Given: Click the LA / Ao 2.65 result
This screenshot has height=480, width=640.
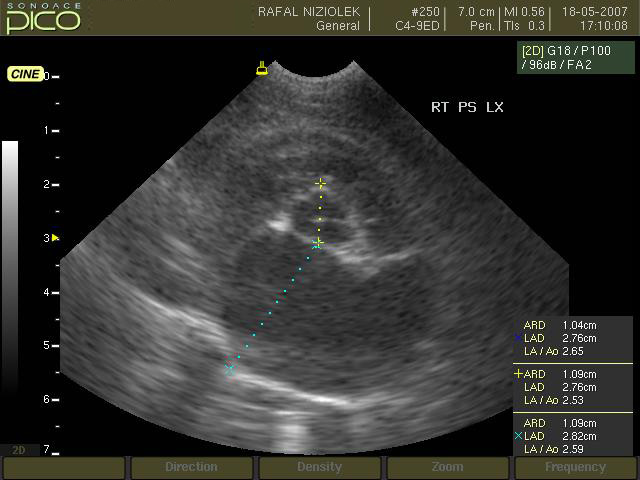Looking at the screenshot, I should pyautogui.click(x=554, y=351).
